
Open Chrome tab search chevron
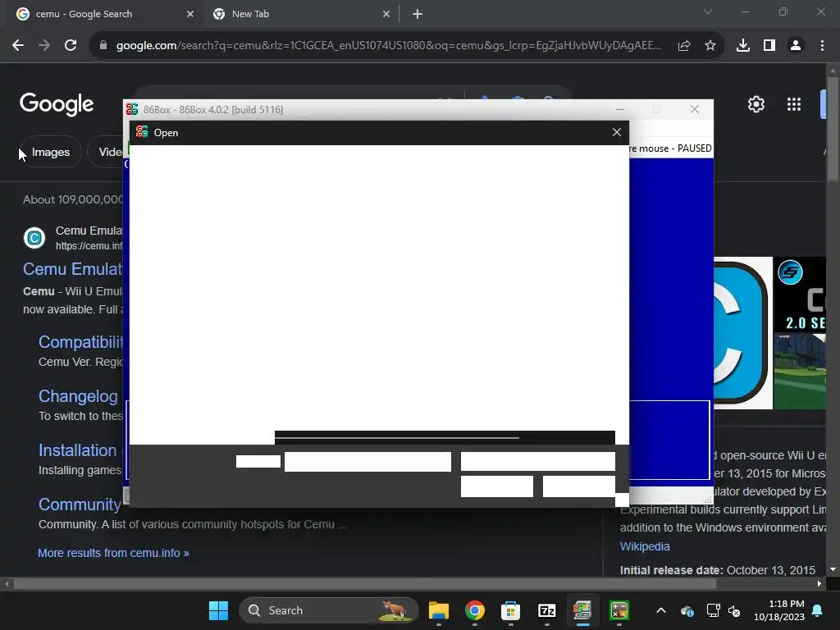(708, 11)
